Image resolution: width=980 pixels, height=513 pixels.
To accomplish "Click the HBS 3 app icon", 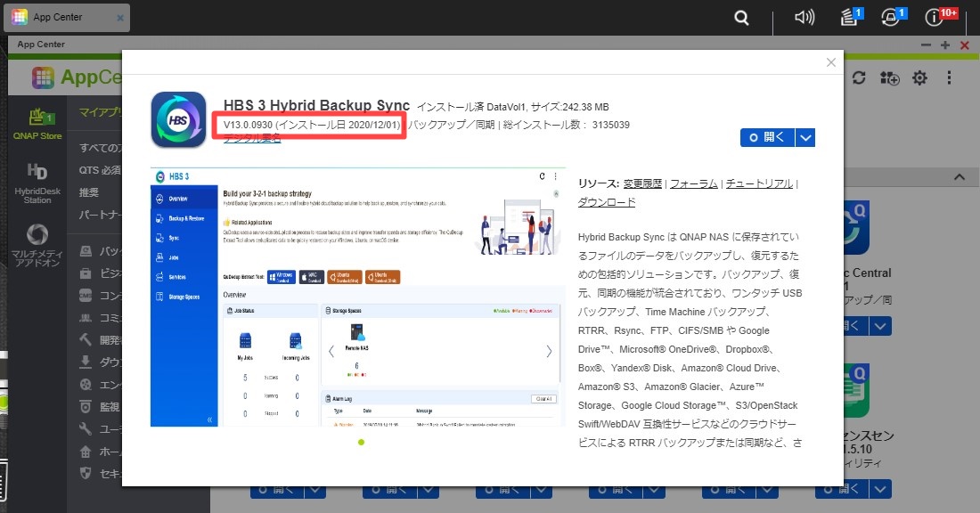I will click(x=179, y=119).
